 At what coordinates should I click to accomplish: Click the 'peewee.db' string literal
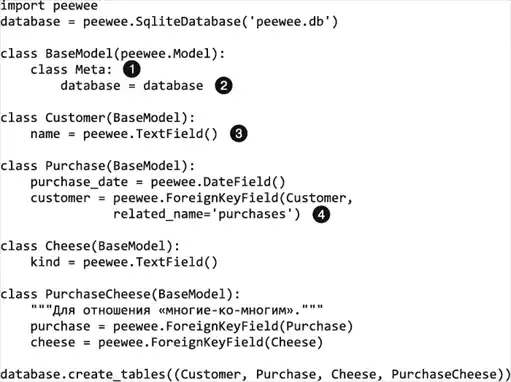coord(290,22)
